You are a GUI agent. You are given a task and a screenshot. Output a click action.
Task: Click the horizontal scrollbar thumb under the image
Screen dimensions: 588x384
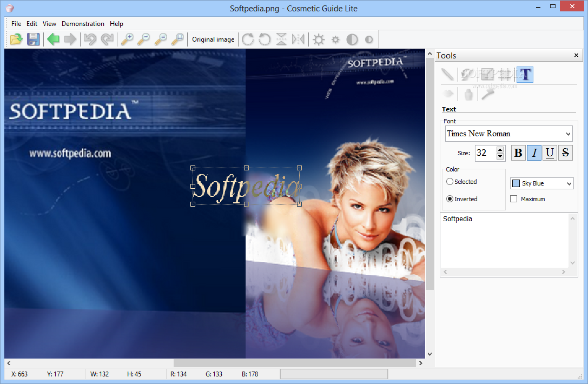295,363
